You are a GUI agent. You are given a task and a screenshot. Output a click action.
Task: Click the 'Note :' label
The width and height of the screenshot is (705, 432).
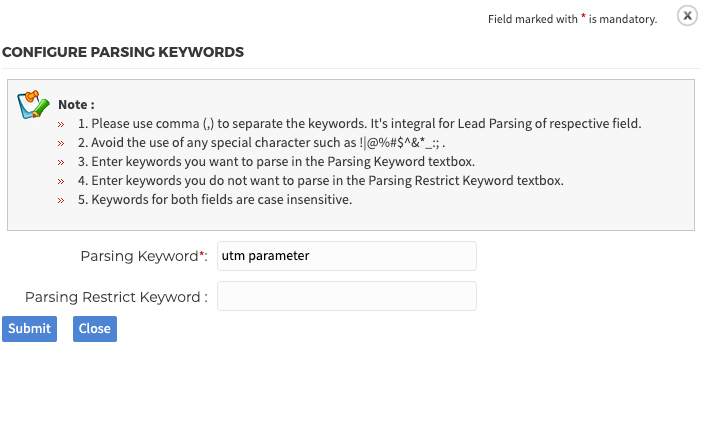tap(76, 104)
